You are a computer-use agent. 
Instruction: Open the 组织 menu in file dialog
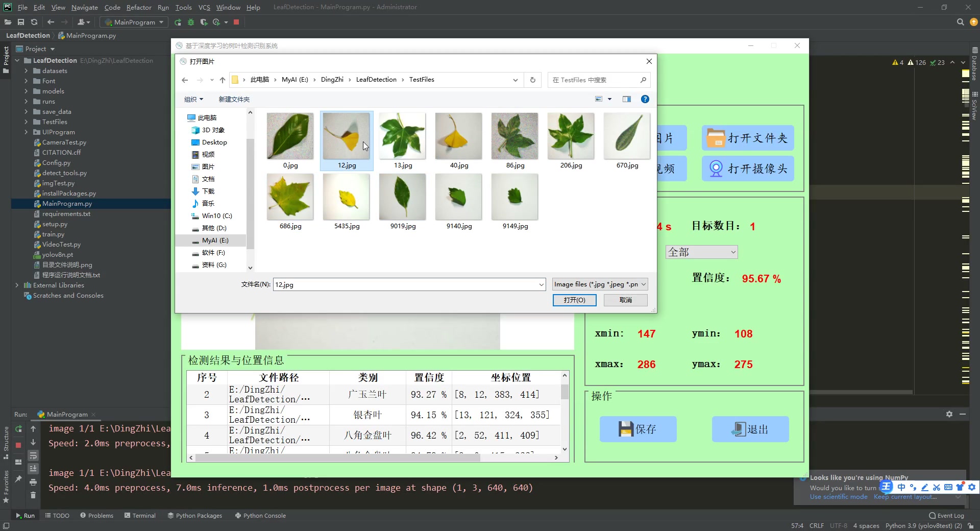click(x=193, y=99)
